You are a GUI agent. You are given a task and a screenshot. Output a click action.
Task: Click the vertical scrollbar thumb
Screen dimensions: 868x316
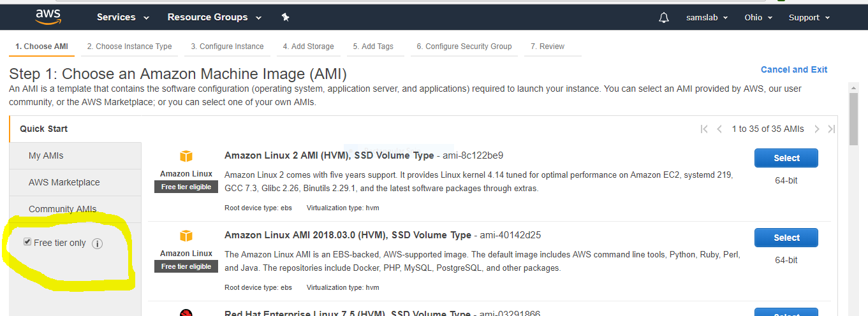853,119
